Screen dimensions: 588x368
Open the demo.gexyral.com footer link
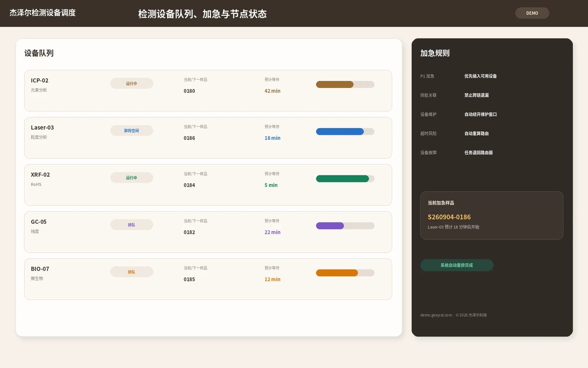436,315
